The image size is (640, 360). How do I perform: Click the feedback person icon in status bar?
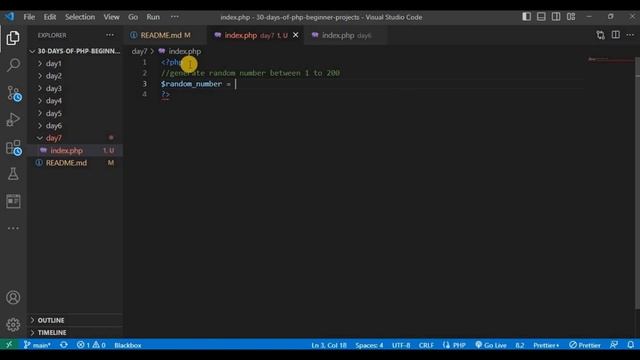pos(614,345)
